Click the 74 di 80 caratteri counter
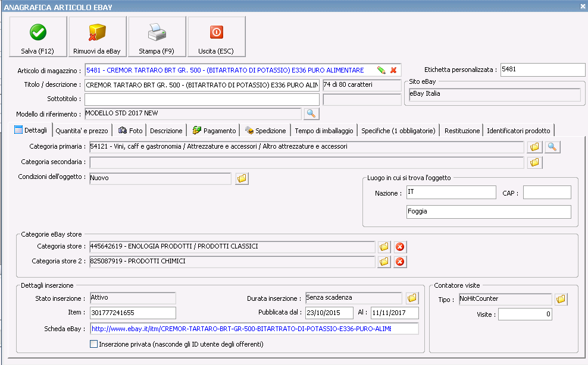This screenshot has width=588, height=365. [x=362, y=85]
